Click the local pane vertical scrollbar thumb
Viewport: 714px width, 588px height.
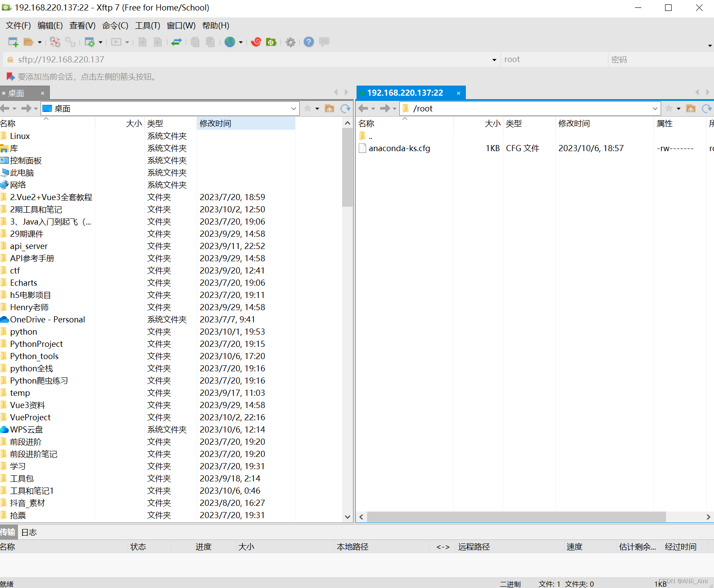click(347, 167)
